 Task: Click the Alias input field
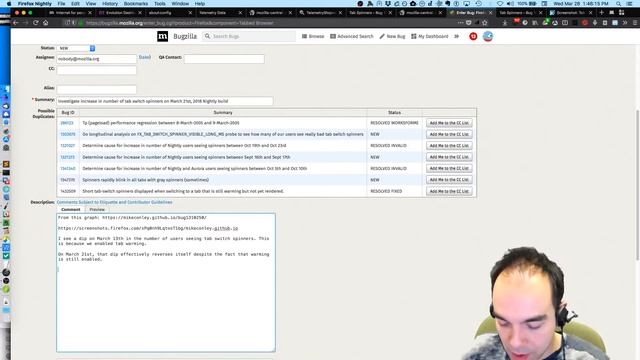click(x=97, y=89)
